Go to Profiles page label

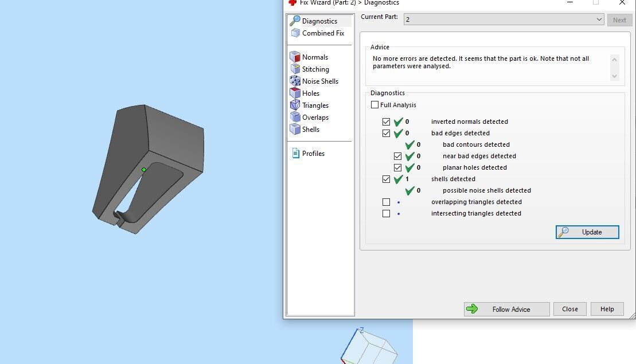pos(313,154)
